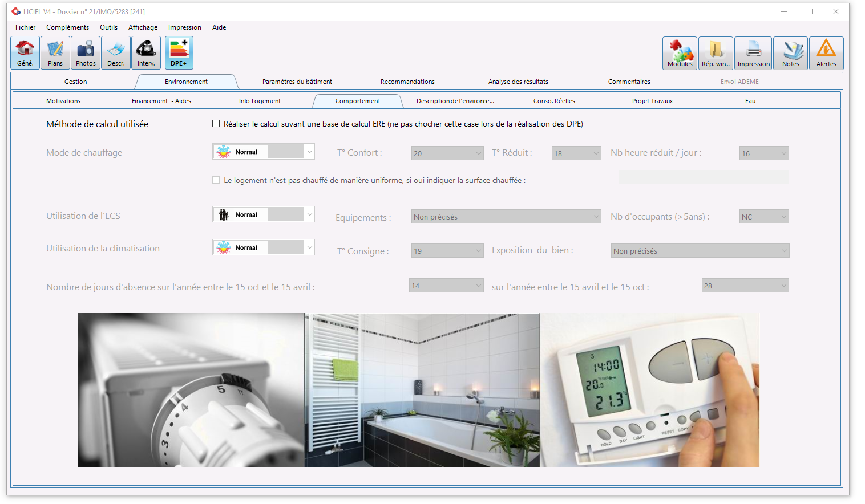Open the Outils menu

click(108, 27)
